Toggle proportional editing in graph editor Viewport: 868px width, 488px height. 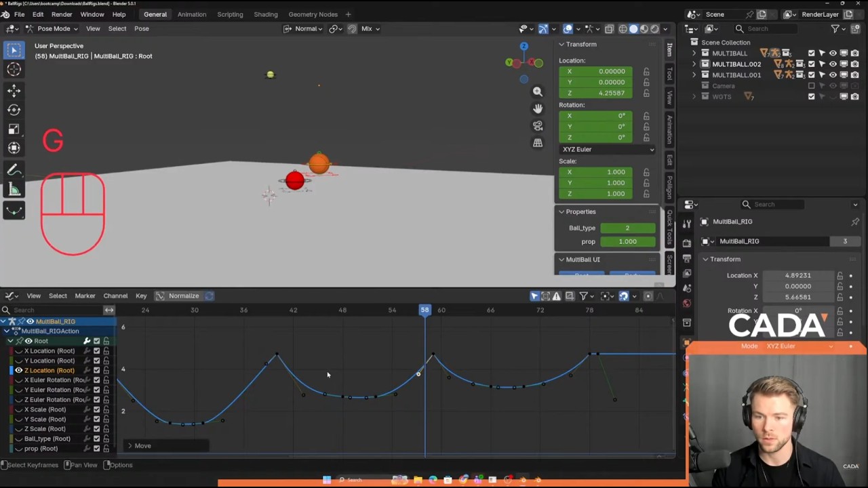coord(648,296)
